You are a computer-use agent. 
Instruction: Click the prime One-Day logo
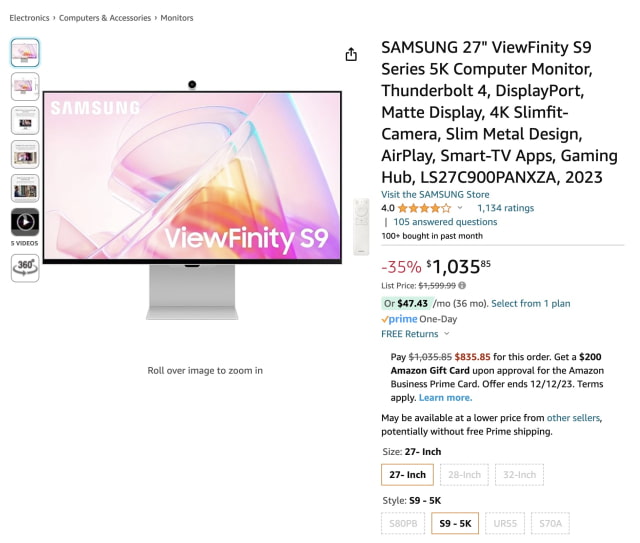[399, 319]
